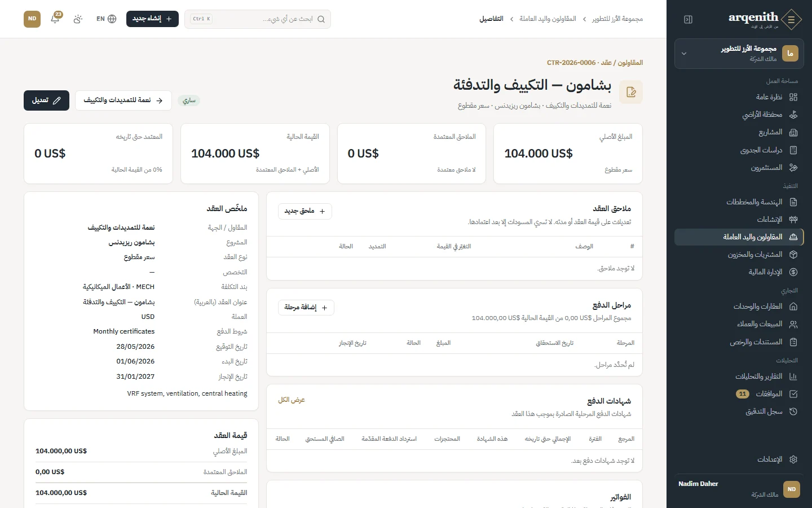Open الهندسة والمخططات engineering section
The width and height of the screenshot is (812, 508).
click(739, 202)
